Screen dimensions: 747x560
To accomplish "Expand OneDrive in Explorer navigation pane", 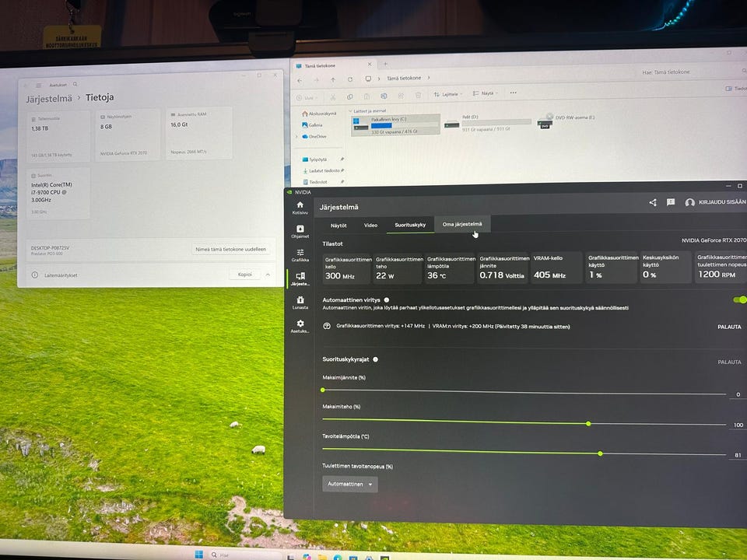I will 296,137.
